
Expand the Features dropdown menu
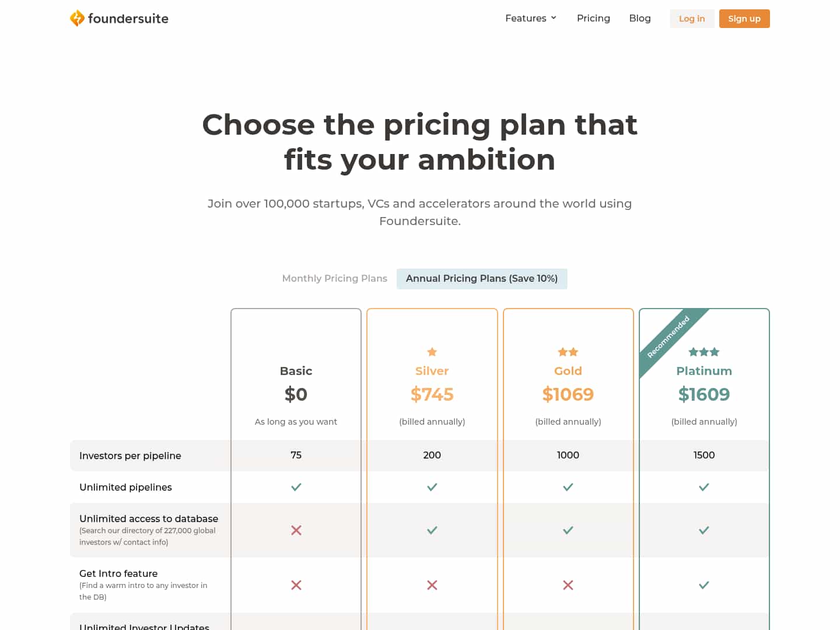click(526, 19)
